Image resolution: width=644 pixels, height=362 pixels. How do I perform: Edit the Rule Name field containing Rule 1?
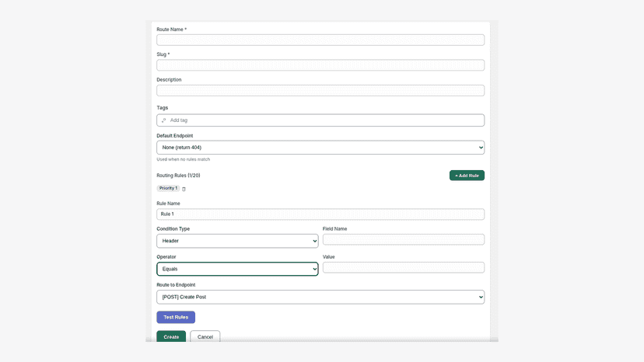pyautogui.click(x=320, y=214)
